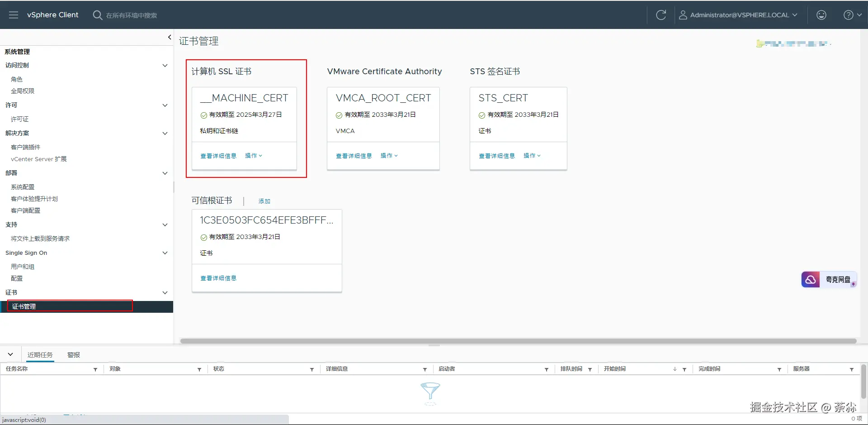Click the vertical scrollbar of tasks table
This screenshot has height=425, width=868.
[x=863, y=382]
